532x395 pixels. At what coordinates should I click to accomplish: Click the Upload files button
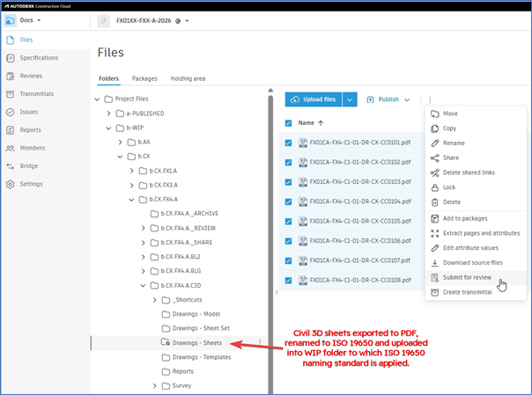point(314,99)
